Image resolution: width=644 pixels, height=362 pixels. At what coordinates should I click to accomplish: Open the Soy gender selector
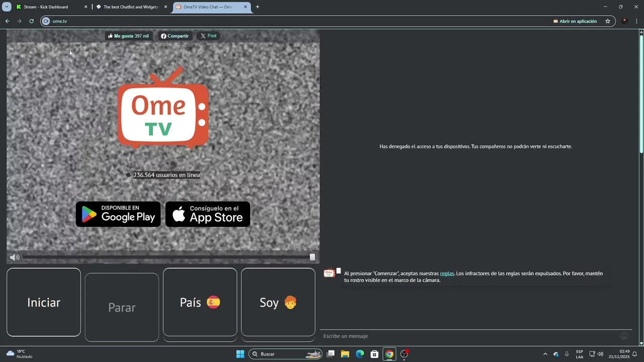[278, 302]
